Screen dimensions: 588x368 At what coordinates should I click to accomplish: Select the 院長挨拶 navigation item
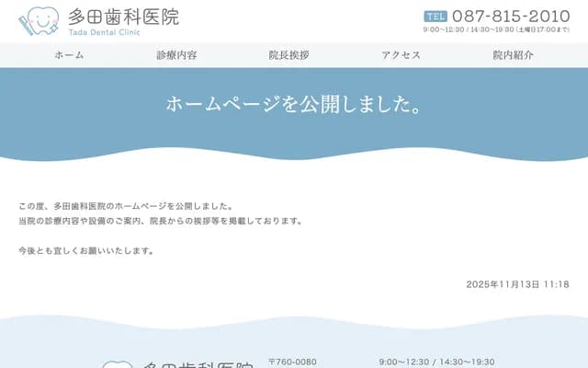288,55
